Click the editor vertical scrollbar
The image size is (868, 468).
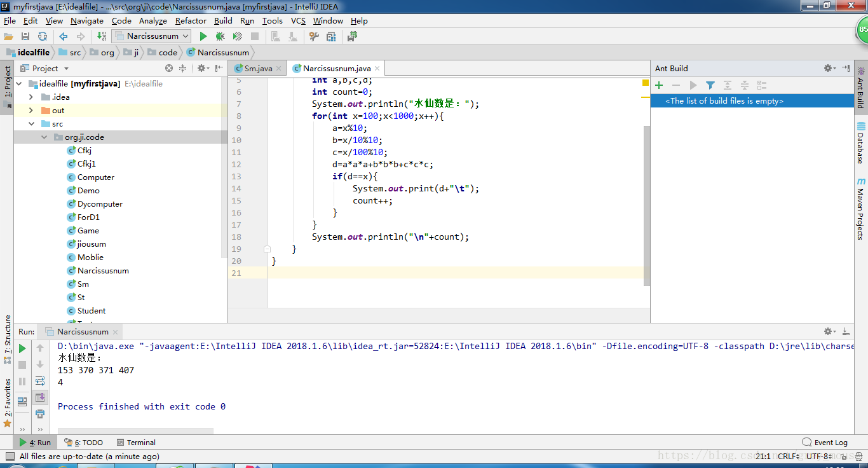647,203
